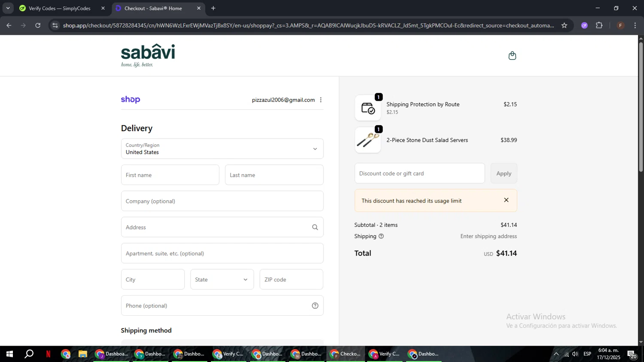Open Chrome three-dot menu
The height and width of the screenshot is (362, 644).
click(x=635, y=25)
